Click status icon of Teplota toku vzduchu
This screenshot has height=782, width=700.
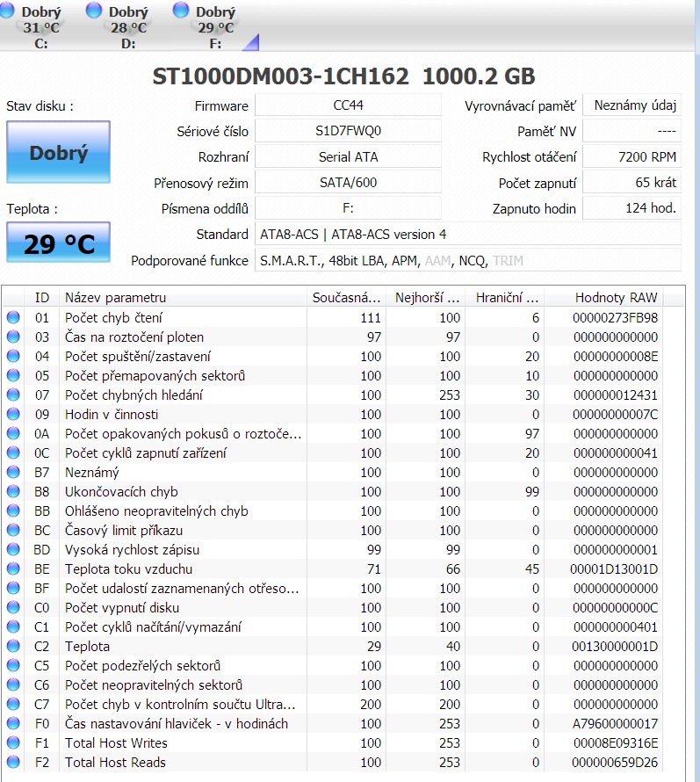pyautogui.click(x=13, y=568)
